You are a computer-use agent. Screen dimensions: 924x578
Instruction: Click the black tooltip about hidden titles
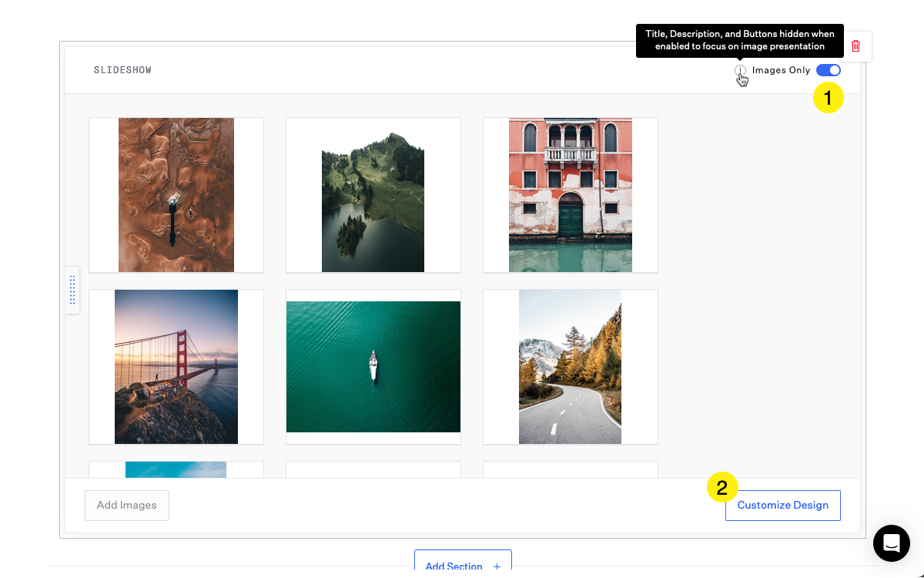(739, 40)
